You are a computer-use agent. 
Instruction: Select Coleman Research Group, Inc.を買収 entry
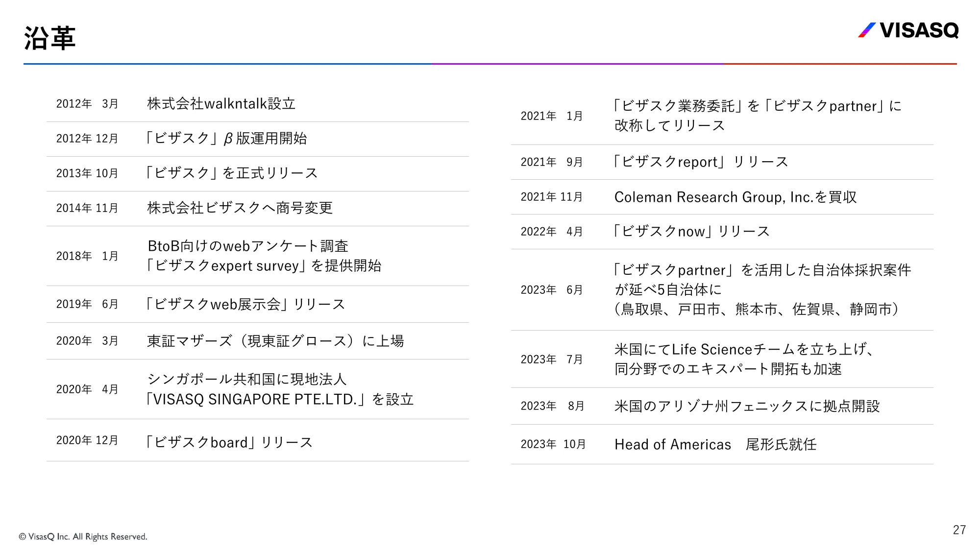(735, 197)
